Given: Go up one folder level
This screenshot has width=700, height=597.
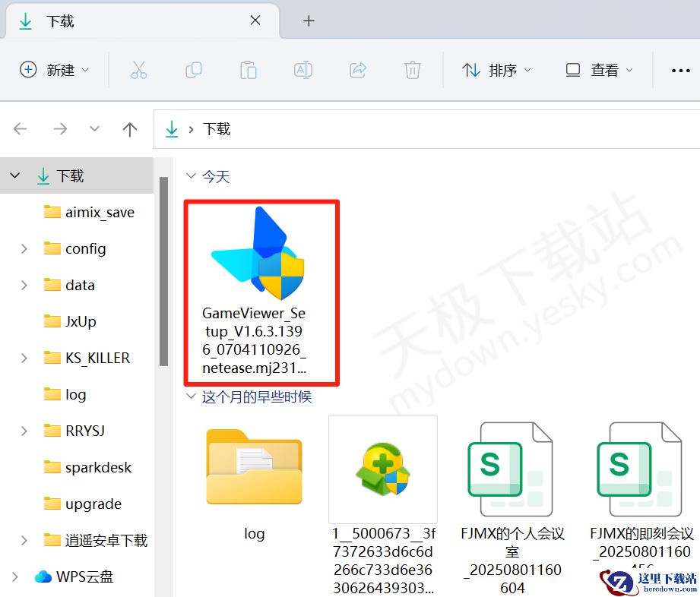Looking at the screenshot, I should (130, 129).
